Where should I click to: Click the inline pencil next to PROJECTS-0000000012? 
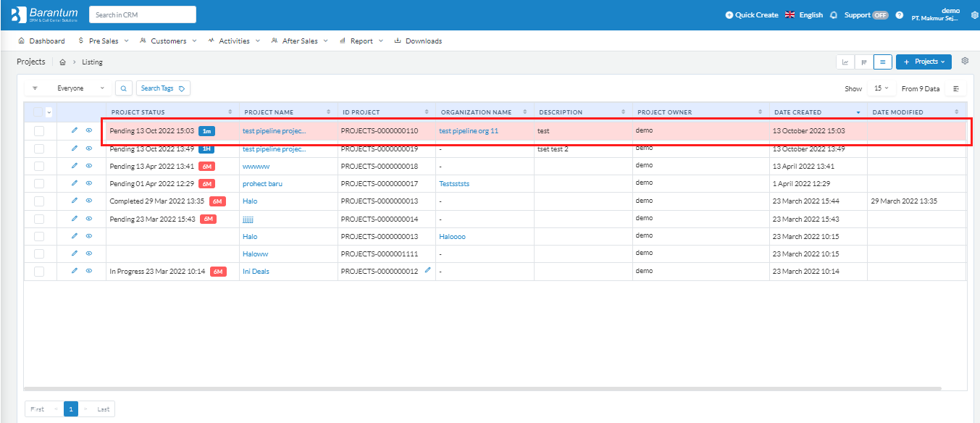(427, 270)
